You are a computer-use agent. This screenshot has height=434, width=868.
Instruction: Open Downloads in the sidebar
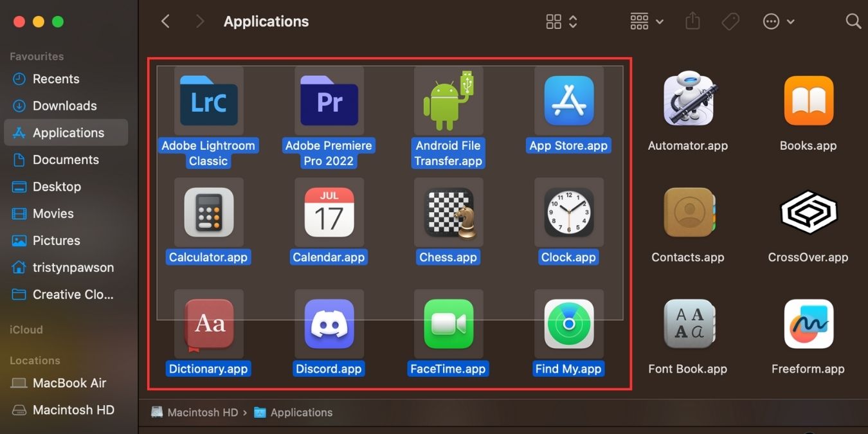[x=66, y=105]
